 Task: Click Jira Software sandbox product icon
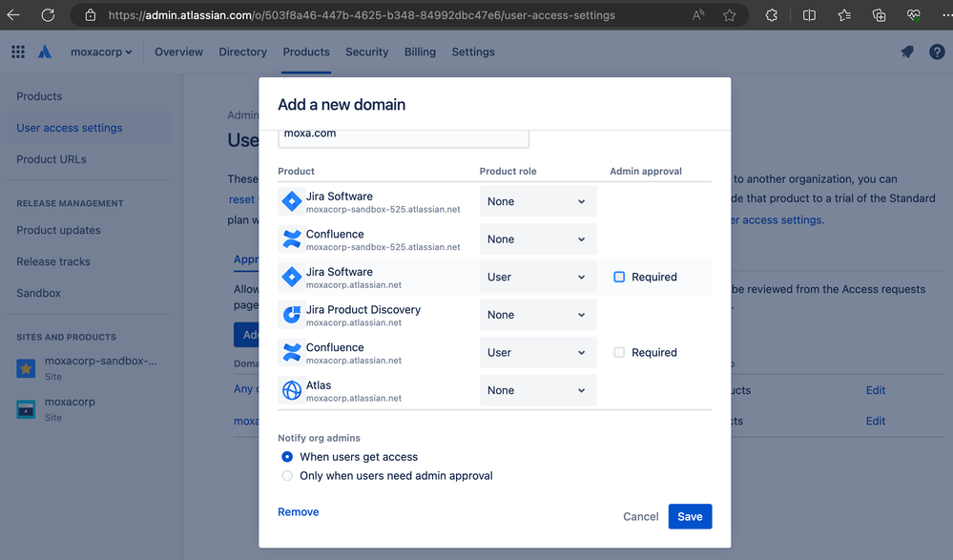point(292,201)
